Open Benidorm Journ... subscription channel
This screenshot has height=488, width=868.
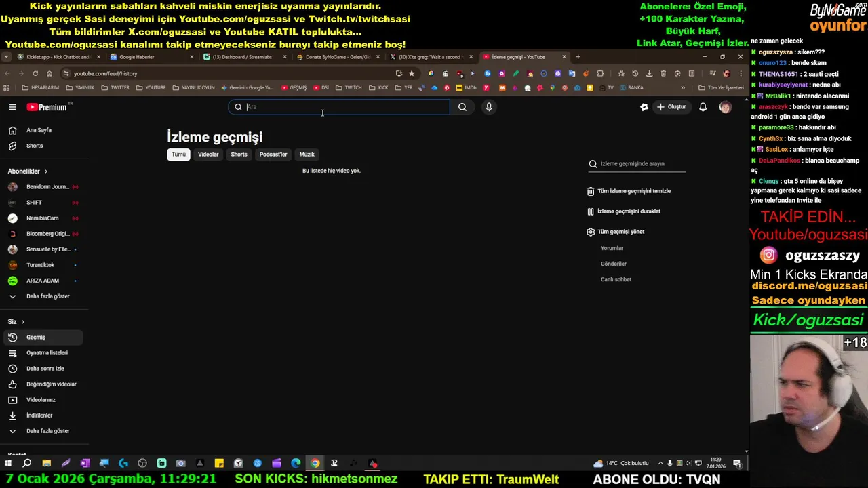(43, 187)
